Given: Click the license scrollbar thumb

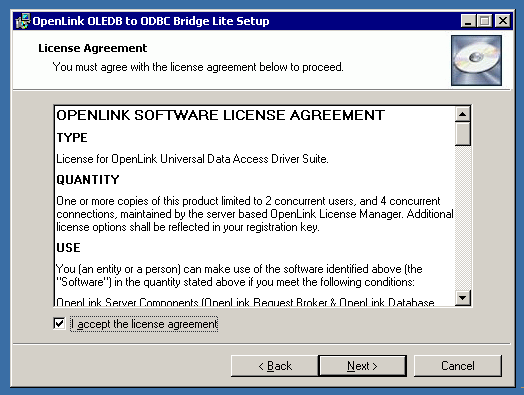Looking at the screenshot, I should (463, 134).
